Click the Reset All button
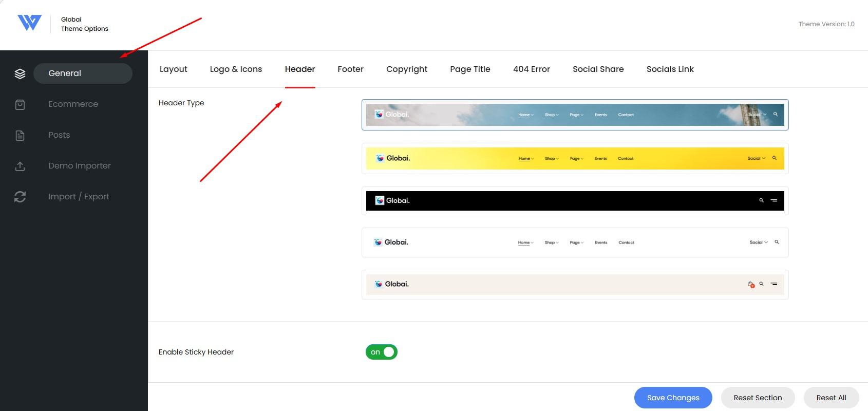The image size is (868, 411). tap(831, 398)
